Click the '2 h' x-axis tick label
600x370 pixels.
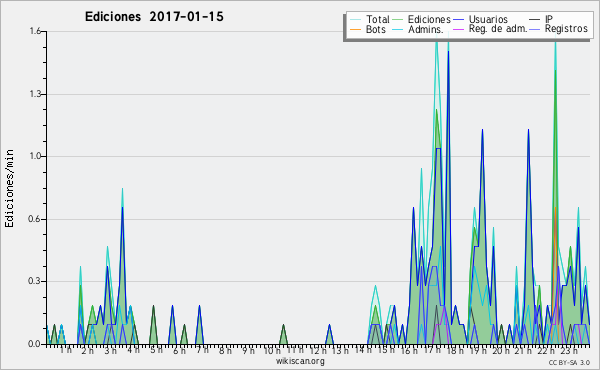88,350
